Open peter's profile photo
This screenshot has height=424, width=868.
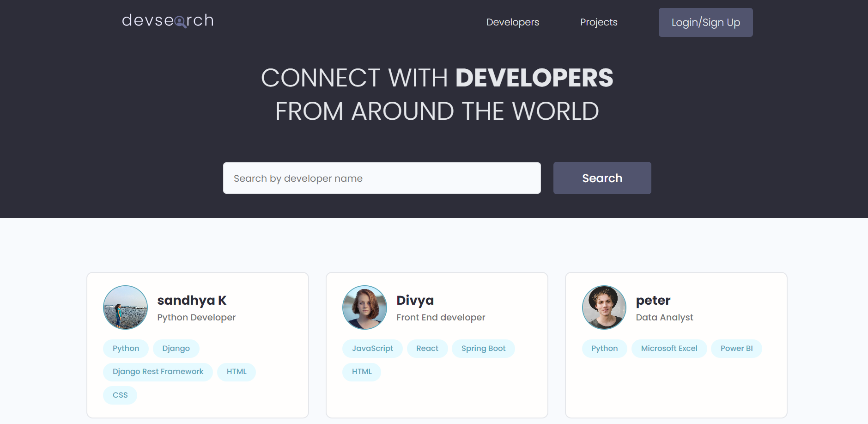[x=604, y=307]
